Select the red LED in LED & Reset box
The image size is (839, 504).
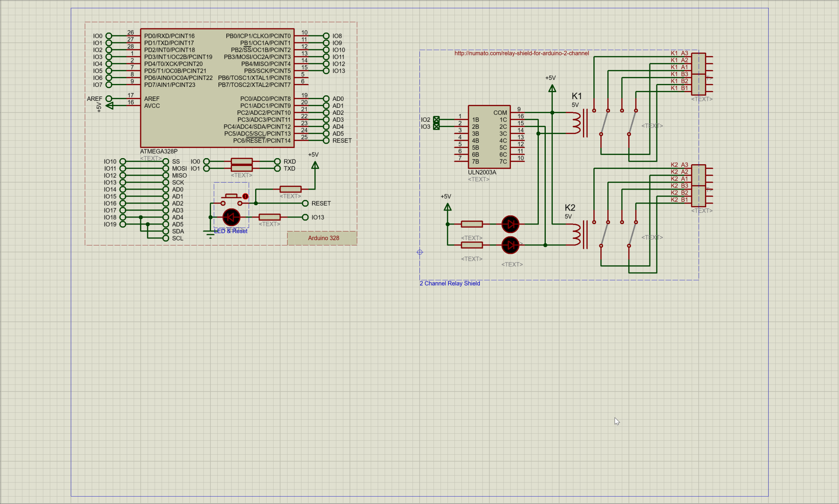232,217
